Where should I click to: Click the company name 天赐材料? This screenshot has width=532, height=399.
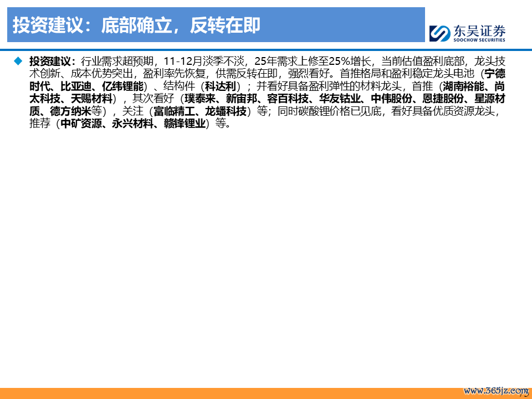click(91, 99)
